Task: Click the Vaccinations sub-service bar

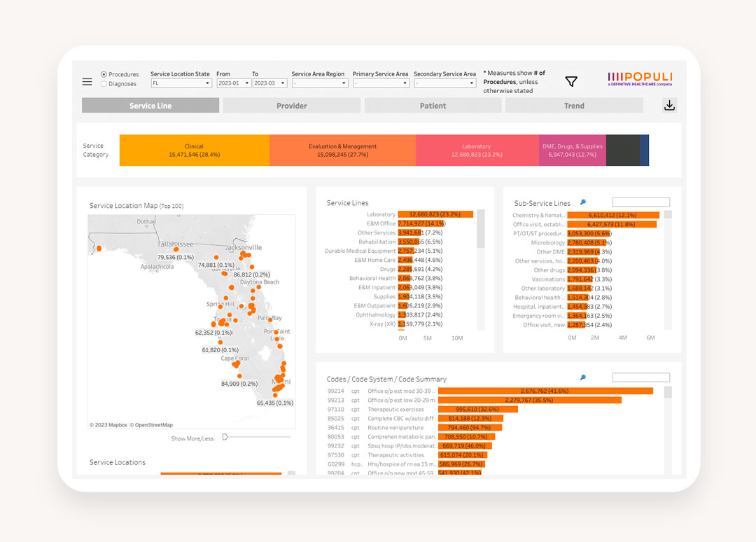Action: coord(580,279)
